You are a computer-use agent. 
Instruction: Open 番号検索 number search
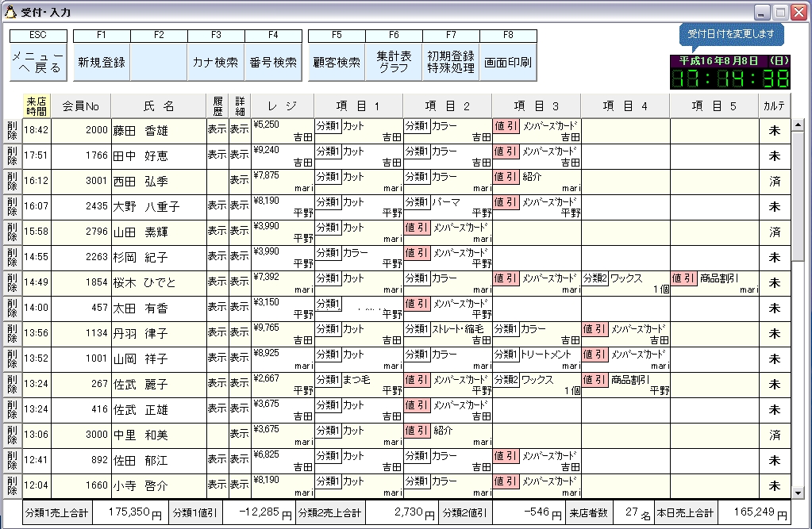273,62
